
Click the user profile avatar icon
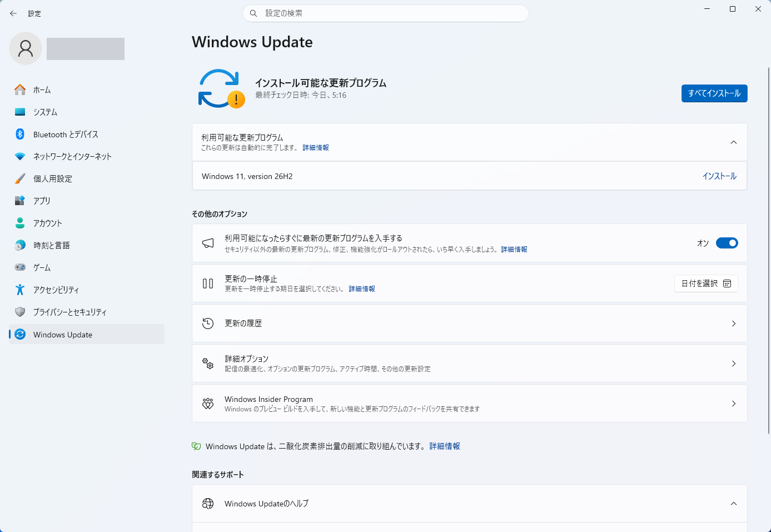pyautogui.click(x=26, y=48)
